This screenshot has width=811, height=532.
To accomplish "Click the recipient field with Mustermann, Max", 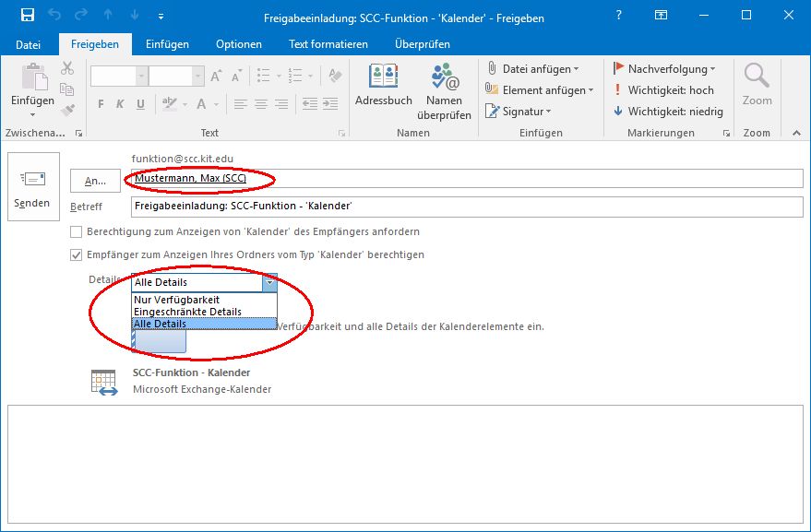I will tap(467, 179).
